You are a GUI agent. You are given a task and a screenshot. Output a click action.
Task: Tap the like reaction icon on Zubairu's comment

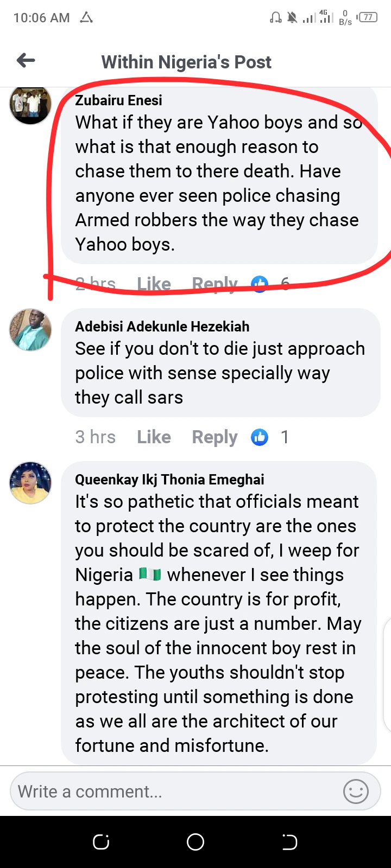click(260, 283)
